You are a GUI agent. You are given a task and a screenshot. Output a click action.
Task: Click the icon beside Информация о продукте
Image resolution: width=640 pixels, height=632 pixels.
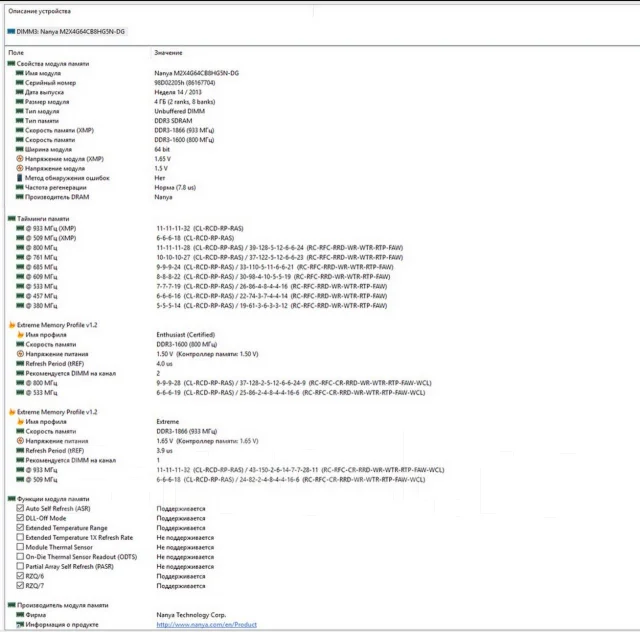click(x=20, y=625)
